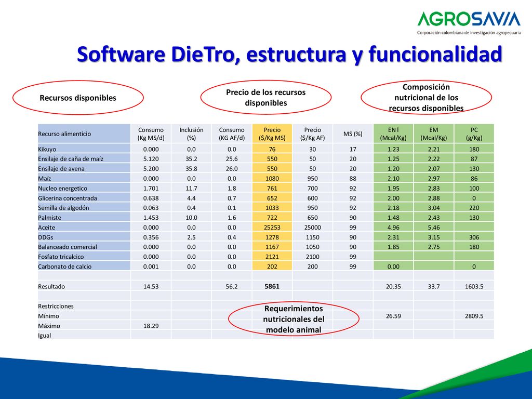Select the Resultado EN l total 20.35
Viewport: 532px width, 399px height.
(393, 286)
